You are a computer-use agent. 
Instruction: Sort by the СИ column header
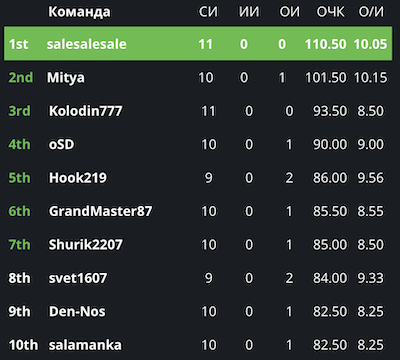(x=208, y=12)
